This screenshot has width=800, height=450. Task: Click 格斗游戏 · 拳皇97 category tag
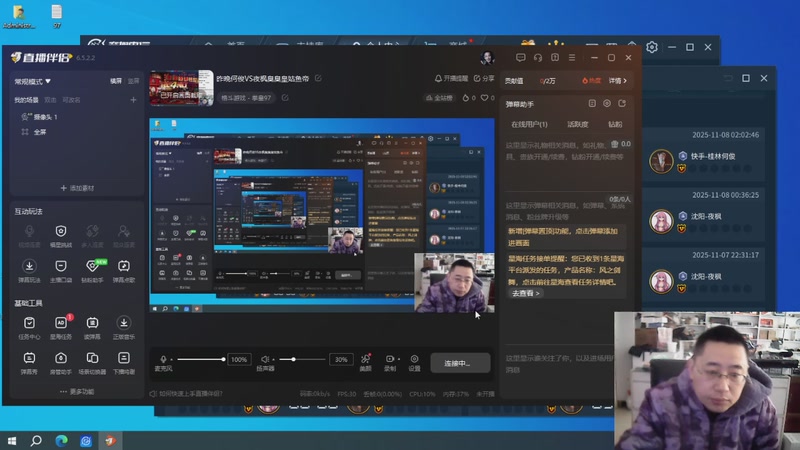pos(246,97)
